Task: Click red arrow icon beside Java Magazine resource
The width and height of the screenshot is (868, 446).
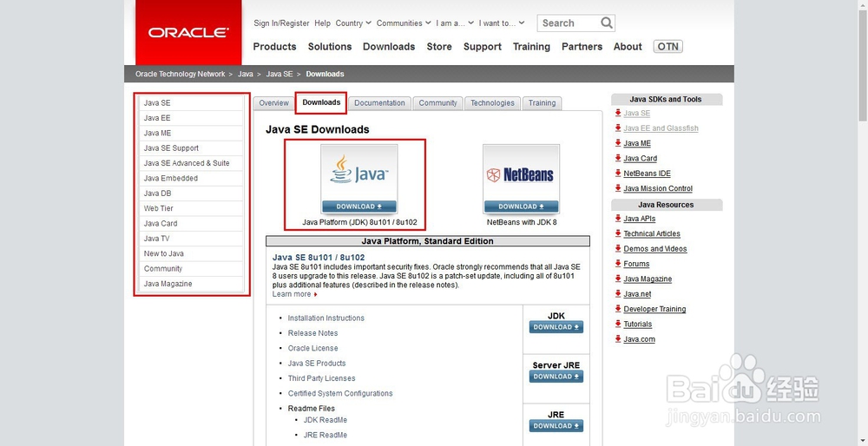Action: (618, 279)
